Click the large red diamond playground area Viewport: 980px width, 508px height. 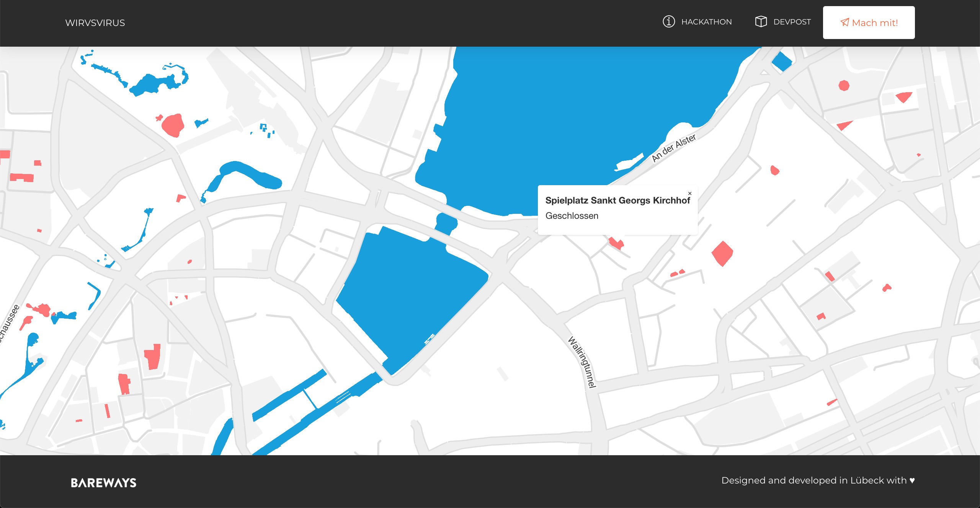pyautogui.click(x=722, y=254)
